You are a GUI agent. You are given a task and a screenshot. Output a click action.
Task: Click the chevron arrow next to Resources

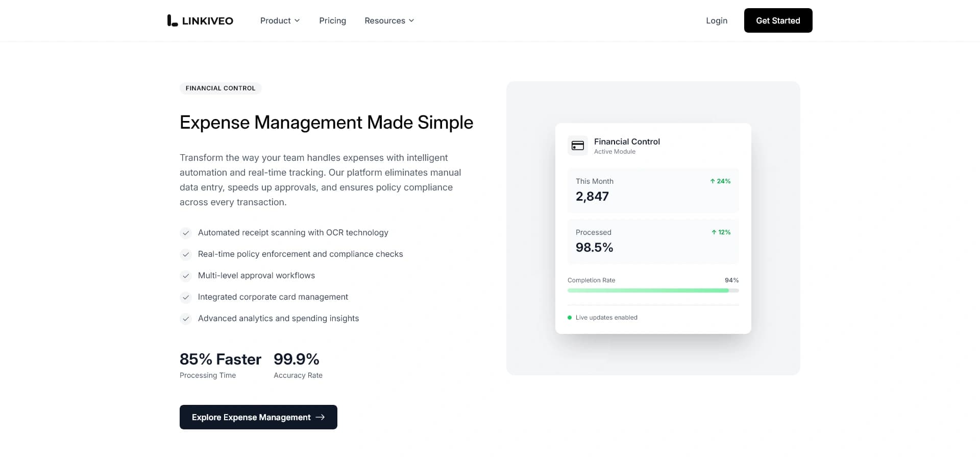click(x=411, y=20)
